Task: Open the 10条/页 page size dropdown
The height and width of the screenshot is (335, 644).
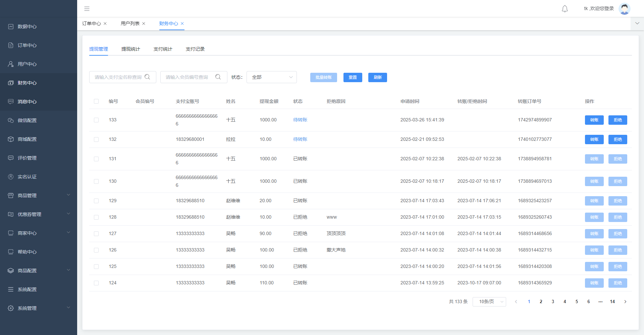Action: tap(489, 302)
